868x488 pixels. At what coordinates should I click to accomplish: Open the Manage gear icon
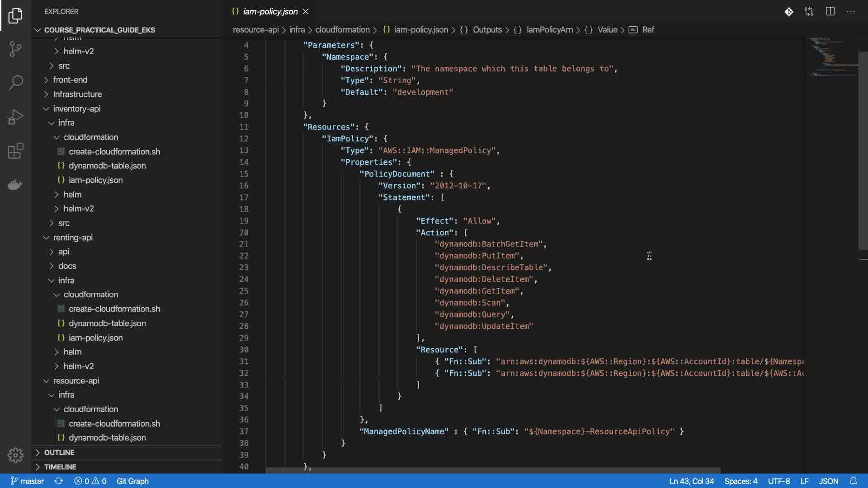coord(15,455)
